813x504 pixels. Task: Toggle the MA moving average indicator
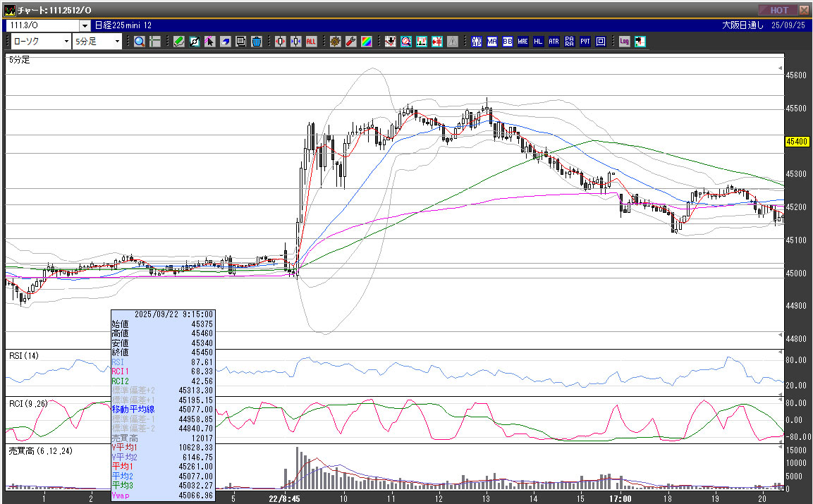(x=492, y=42)
